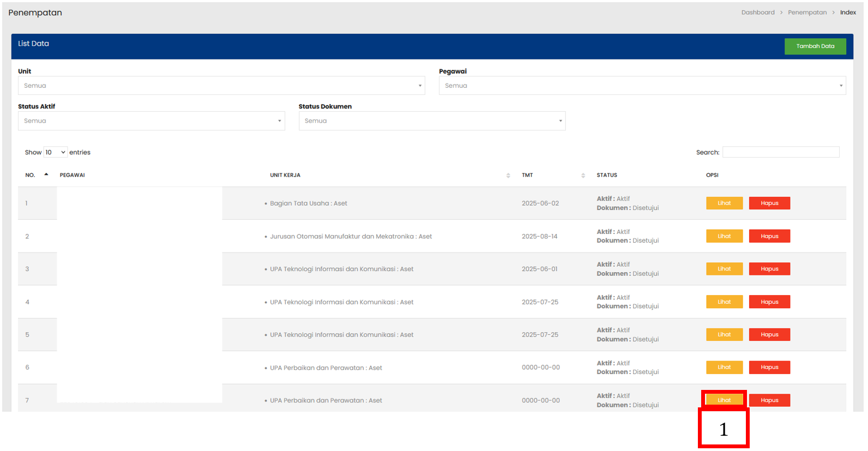Viewport: 868px width, 451px height.
Task: Expand the Status Dokumen dropdown
Action: pos(431,121)
